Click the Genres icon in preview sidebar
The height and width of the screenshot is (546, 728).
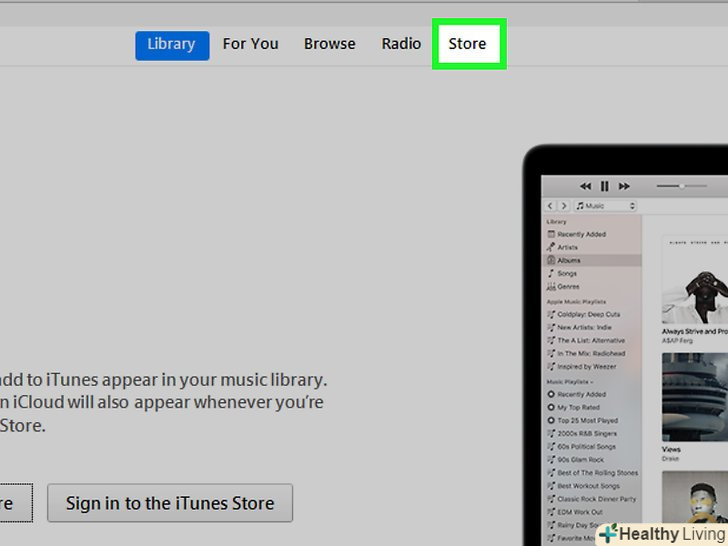551,286
